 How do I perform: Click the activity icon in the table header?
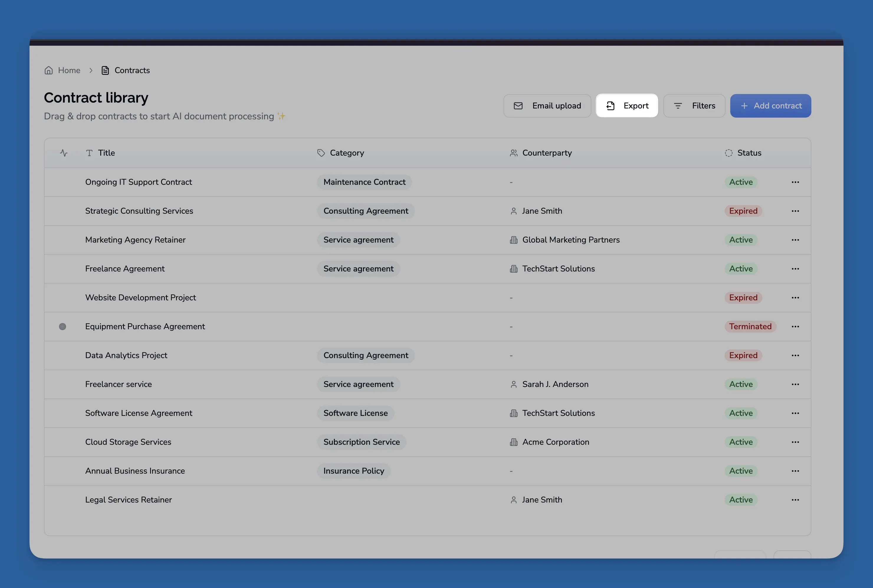pos(63,153)
